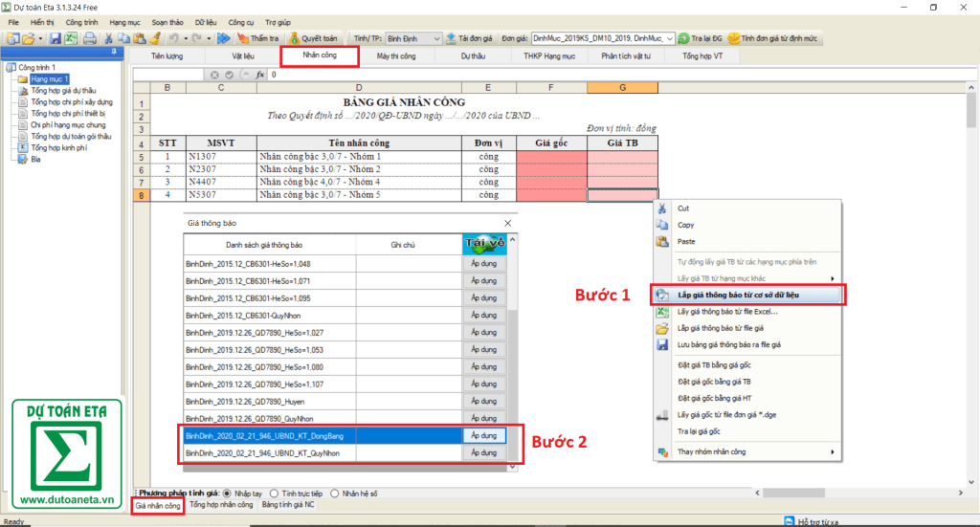Open the Hạng mục menu
The height and width of the screenshot is (527, 980).
point(124,23)
